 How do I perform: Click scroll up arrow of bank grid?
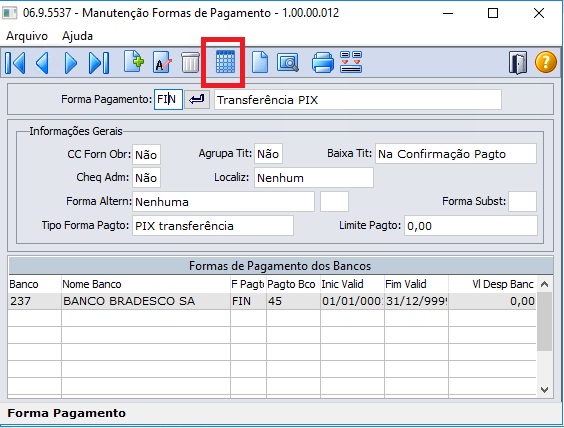544,284
